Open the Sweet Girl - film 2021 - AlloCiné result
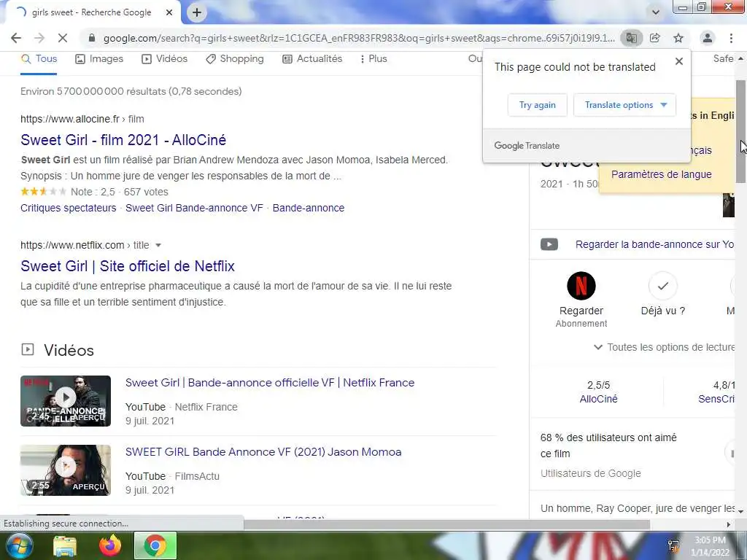The height and width of the screenshot is (560, 747). pos(123,140)
